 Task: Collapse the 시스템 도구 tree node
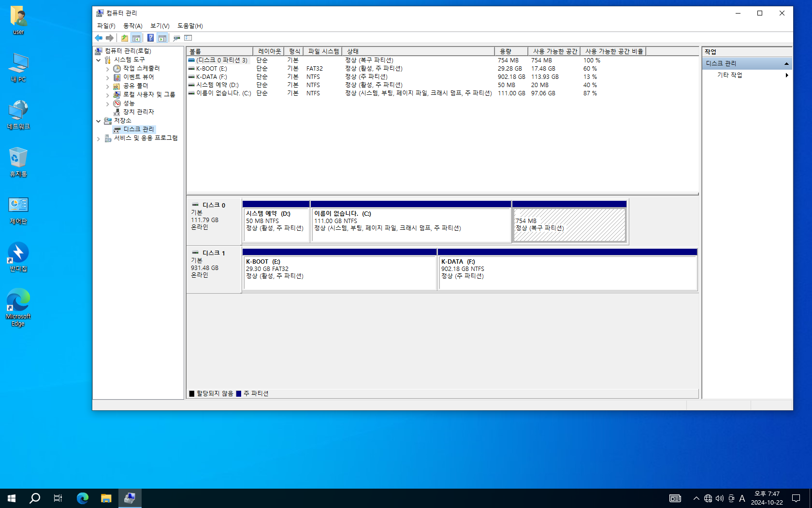coord(99,60)
